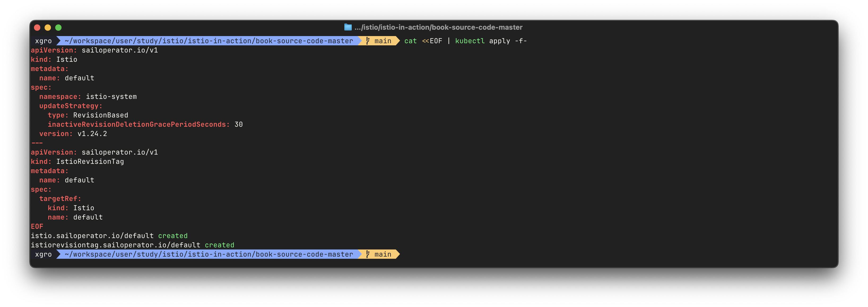Click 'main' branch label in bottom prompt
Viewport: 868px width, 307px height.
383,254
